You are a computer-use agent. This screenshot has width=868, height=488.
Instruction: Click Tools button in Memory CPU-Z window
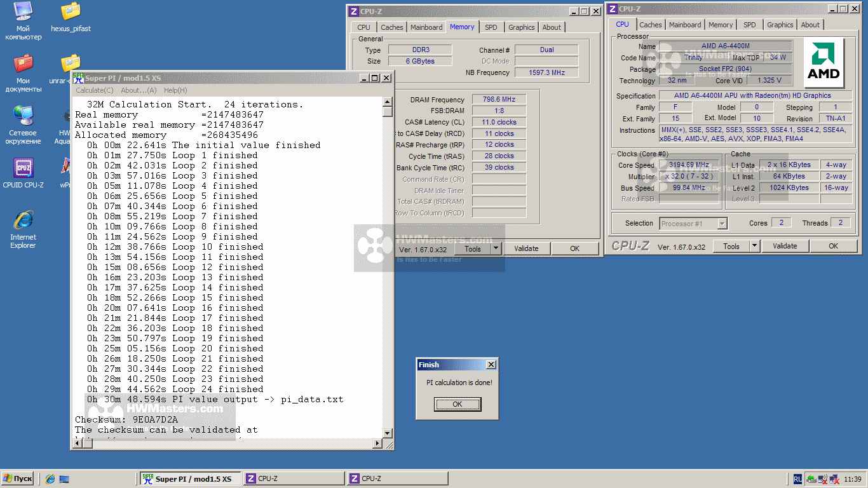tap(473, 248)
